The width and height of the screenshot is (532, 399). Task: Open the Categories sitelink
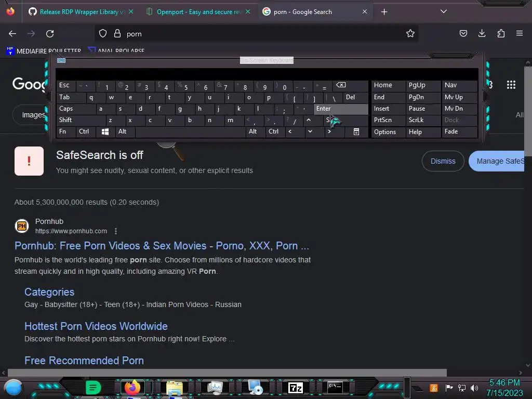point(49,292)
